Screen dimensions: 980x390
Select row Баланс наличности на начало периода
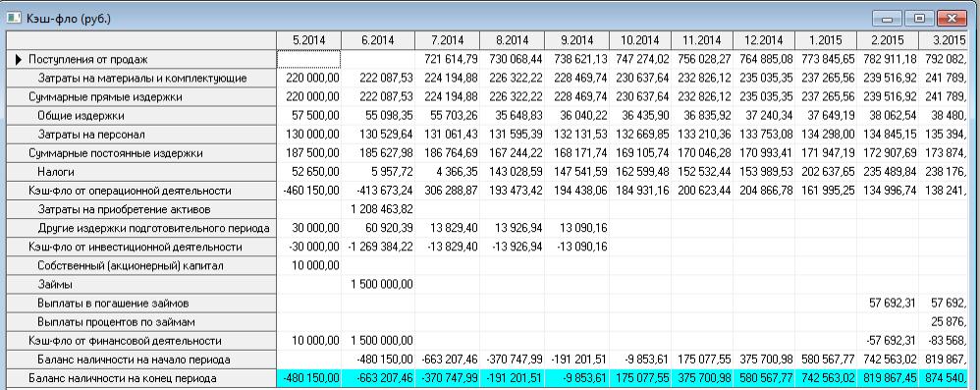click(141, 360)
